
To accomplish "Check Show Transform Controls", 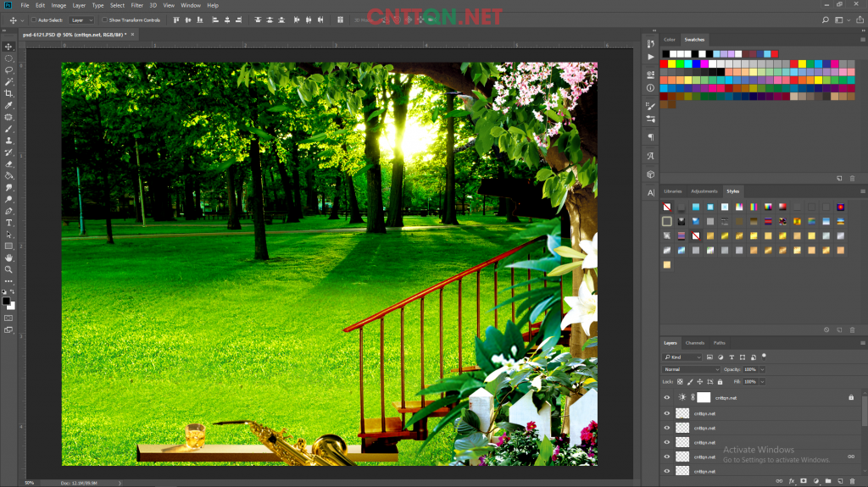I will 104,20.
